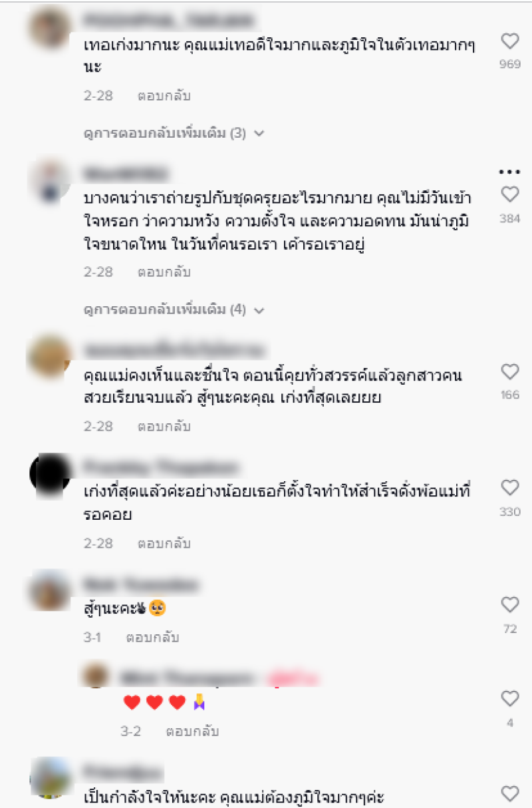Open avatar of the hearts reply author

[x=96, y=676]
